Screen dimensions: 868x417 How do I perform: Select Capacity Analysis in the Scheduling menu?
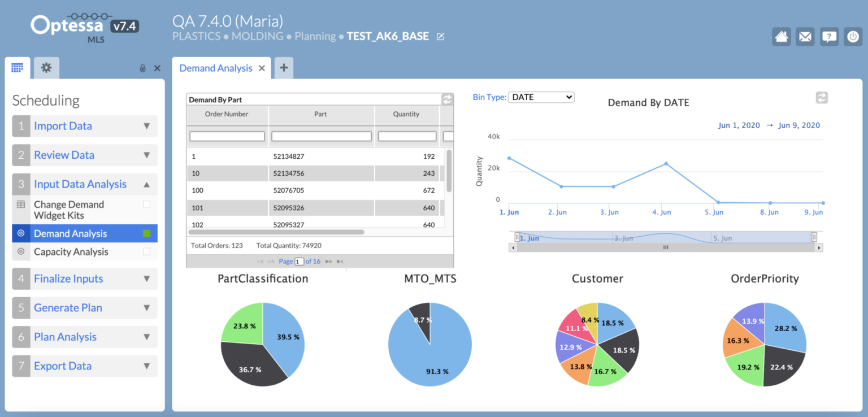point(71,251)
